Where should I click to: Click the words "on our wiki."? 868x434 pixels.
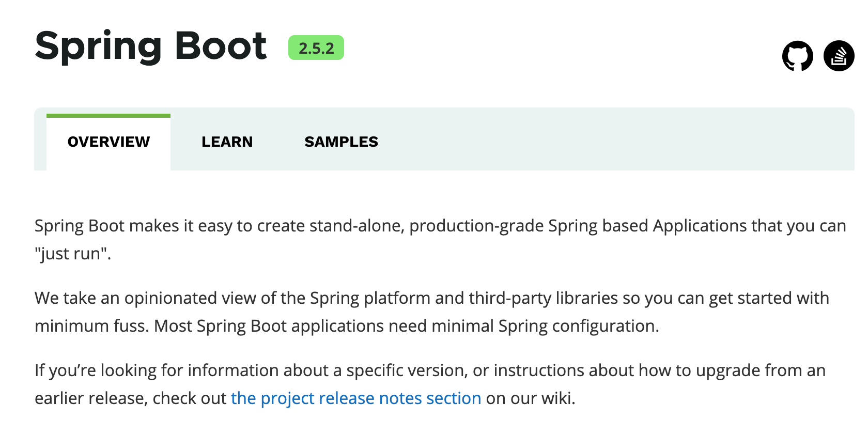click(x=531, y=398)
